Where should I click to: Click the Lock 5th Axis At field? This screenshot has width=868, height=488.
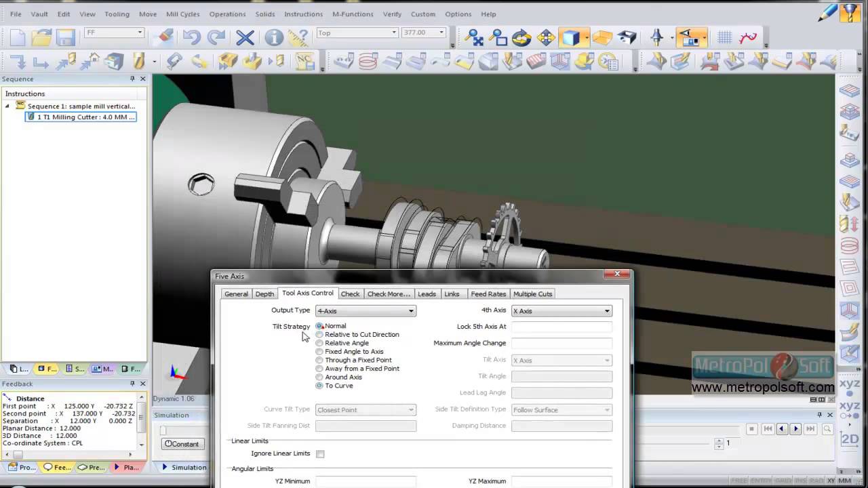pyautogui.click(x=561, y=327)
